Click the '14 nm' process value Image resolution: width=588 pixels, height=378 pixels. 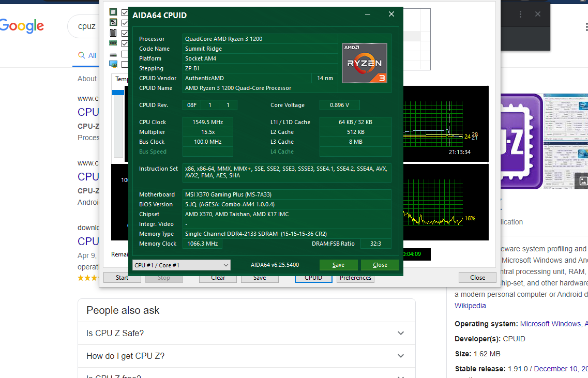[325, 78]
